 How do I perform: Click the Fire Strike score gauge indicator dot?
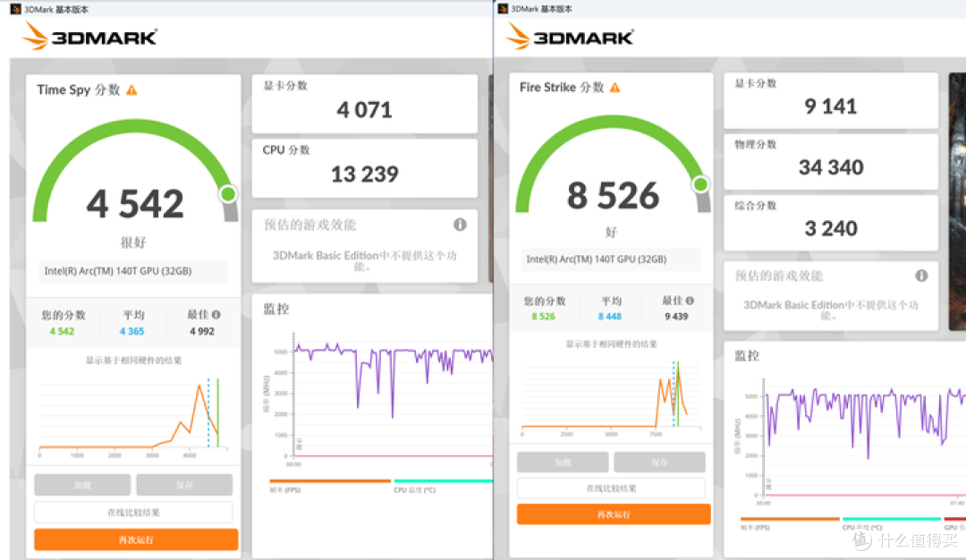700,184
